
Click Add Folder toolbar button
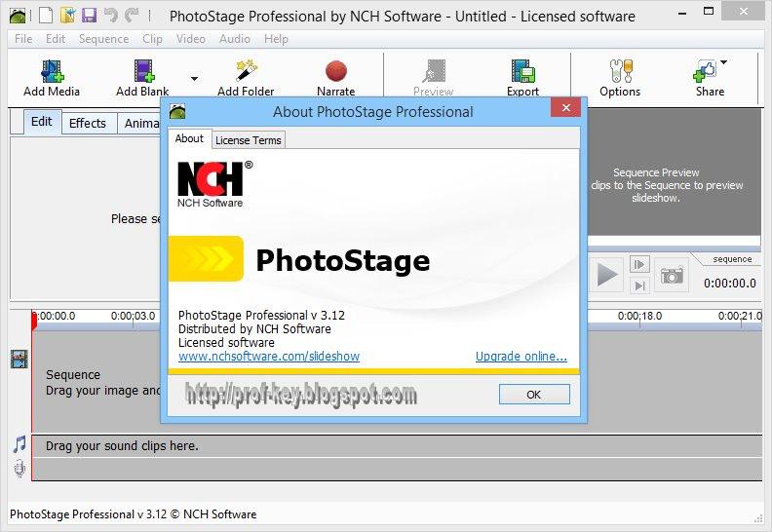(x=246, y=78)
